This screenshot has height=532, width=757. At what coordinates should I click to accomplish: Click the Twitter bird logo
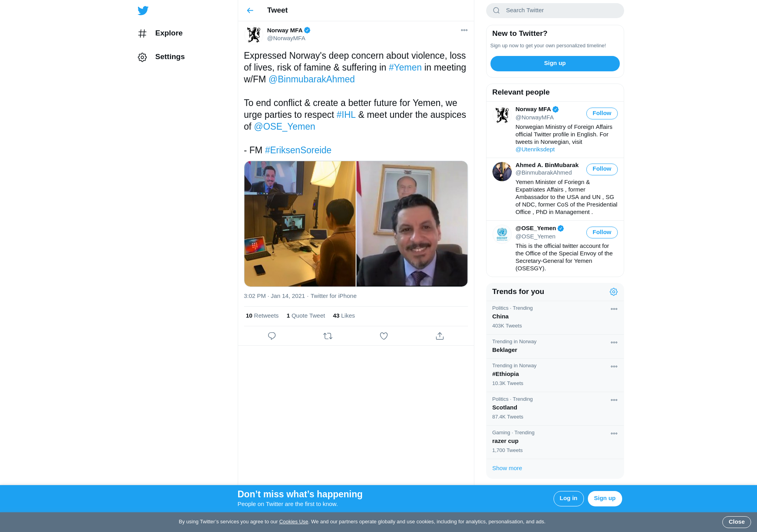[143, 11]
